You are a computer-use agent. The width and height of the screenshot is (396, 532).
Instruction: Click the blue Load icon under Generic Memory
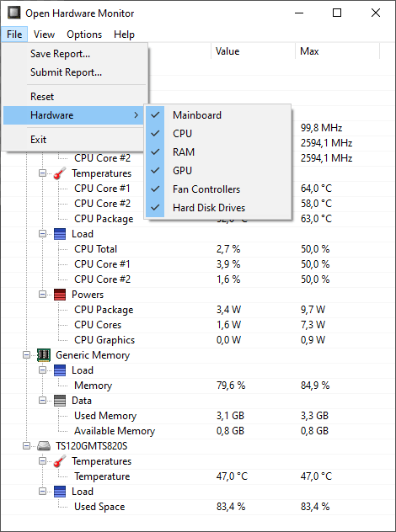click(60, 370)
